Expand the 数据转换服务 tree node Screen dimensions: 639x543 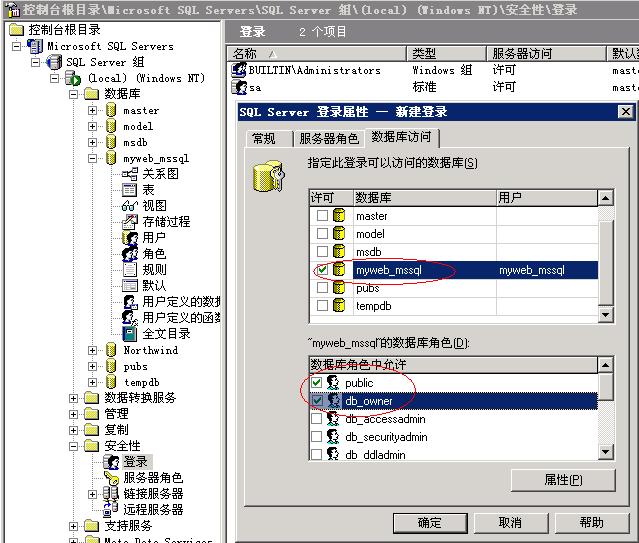tap(74, 398)
